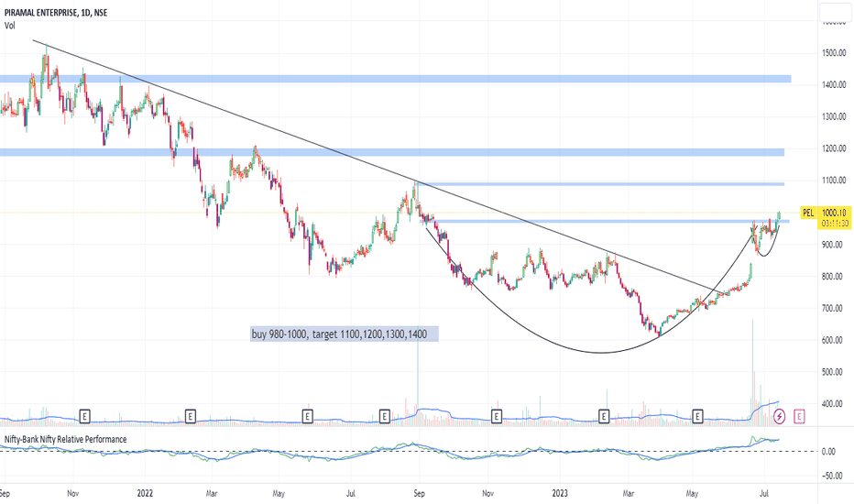Click the 2022 label on time axis
854x504 pixels.
[145, 494]
